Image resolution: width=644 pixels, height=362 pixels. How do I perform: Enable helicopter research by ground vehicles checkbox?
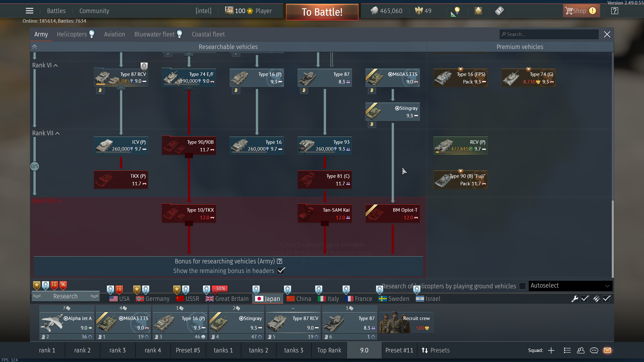click(x=522, y=286)
